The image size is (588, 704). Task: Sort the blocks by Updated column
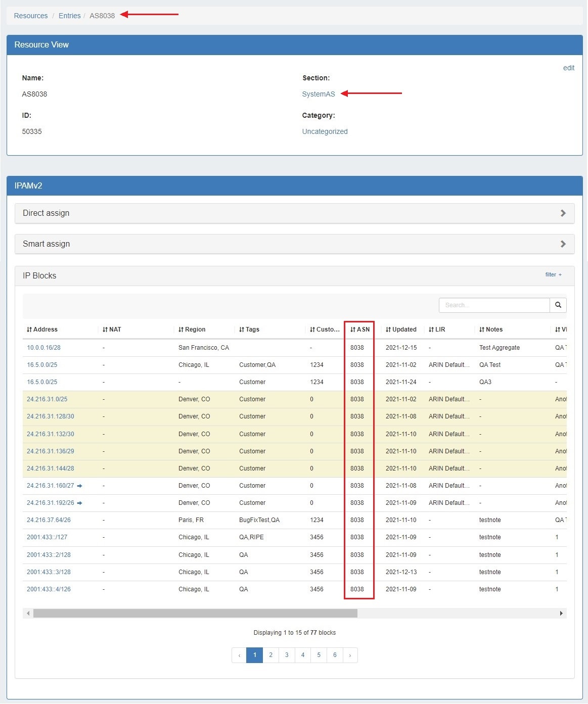click(x=401, y=330)
